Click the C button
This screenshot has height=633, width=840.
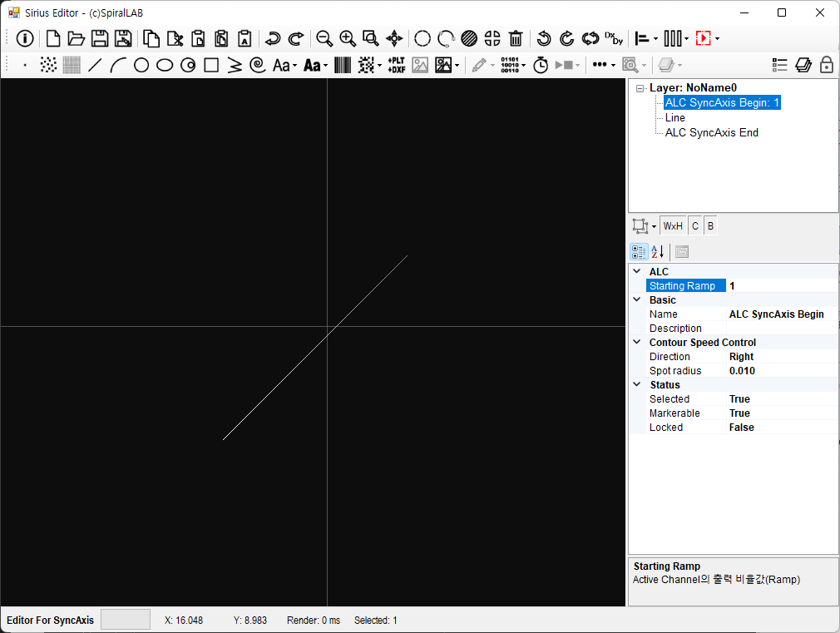pos(694,226)
